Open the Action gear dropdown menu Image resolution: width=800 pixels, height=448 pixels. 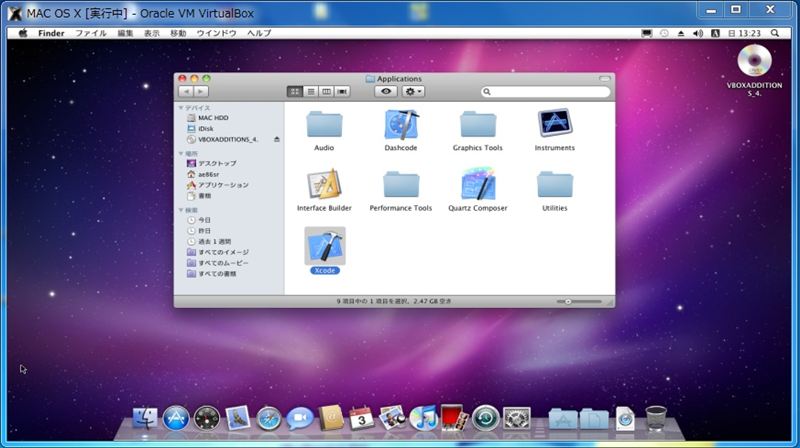coord(413,91)
